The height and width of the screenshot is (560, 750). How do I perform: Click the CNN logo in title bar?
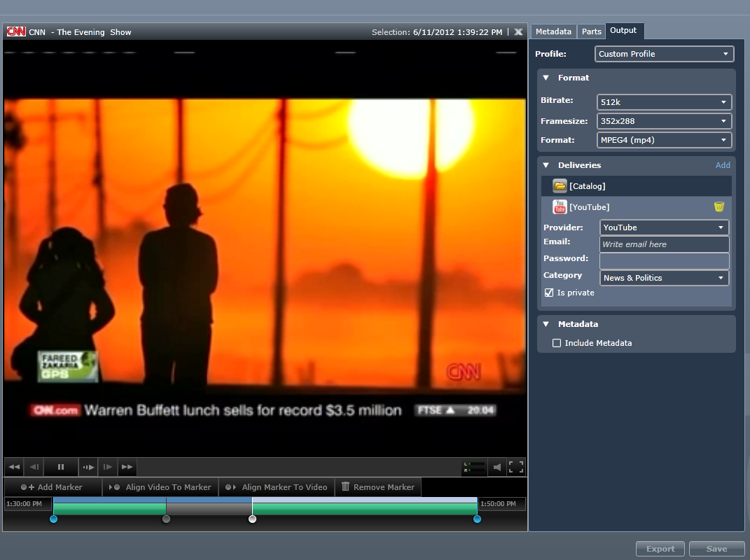(16, 31)
